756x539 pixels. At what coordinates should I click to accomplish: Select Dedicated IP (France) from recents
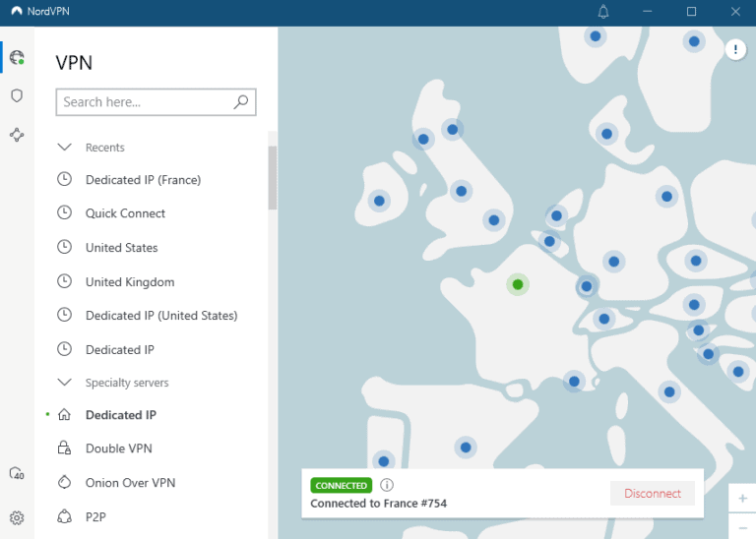[143, 180]
